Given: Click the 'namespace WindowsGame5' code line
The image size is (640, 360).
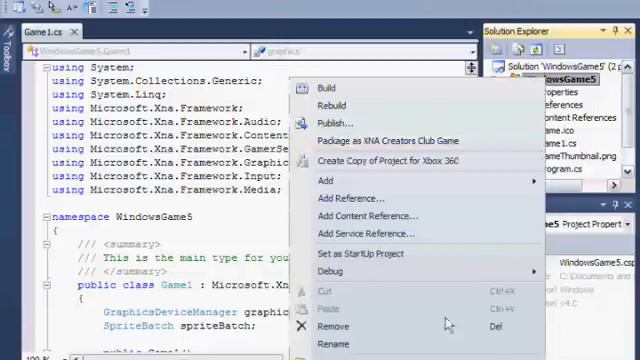Looking at the screenshot, I should click(x=122, y=217).
